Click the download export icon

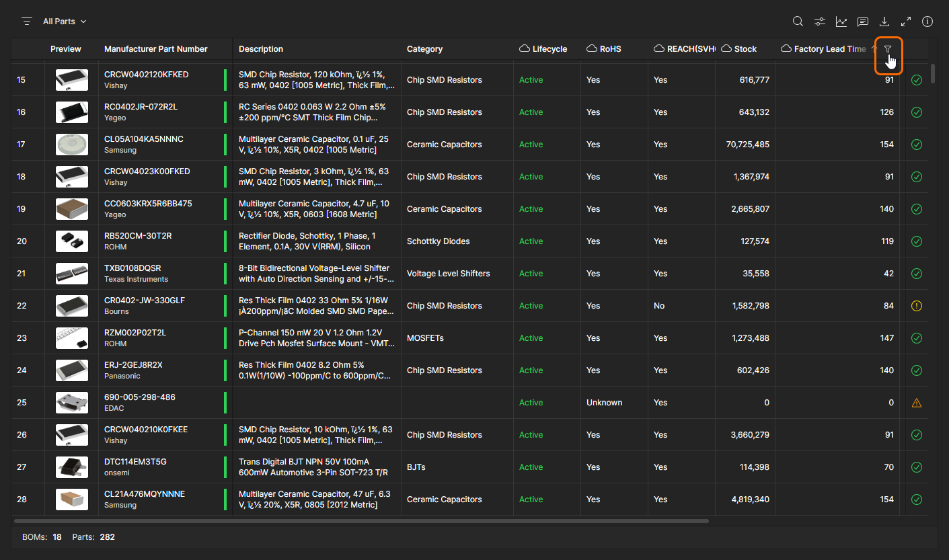pos(884,22)
